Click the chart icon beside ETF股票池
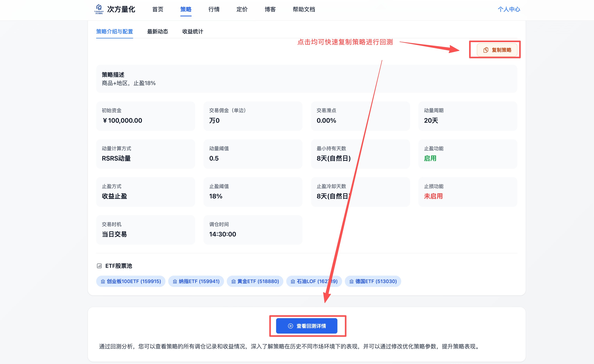The height and width of the screenshot is (364, 594). (x=99, y=266)
